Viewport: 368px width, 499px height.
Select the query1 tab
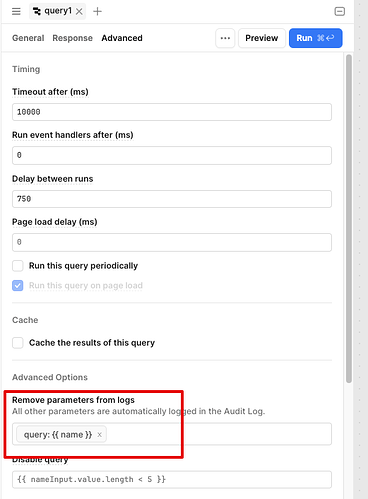[x=53, y=11]
